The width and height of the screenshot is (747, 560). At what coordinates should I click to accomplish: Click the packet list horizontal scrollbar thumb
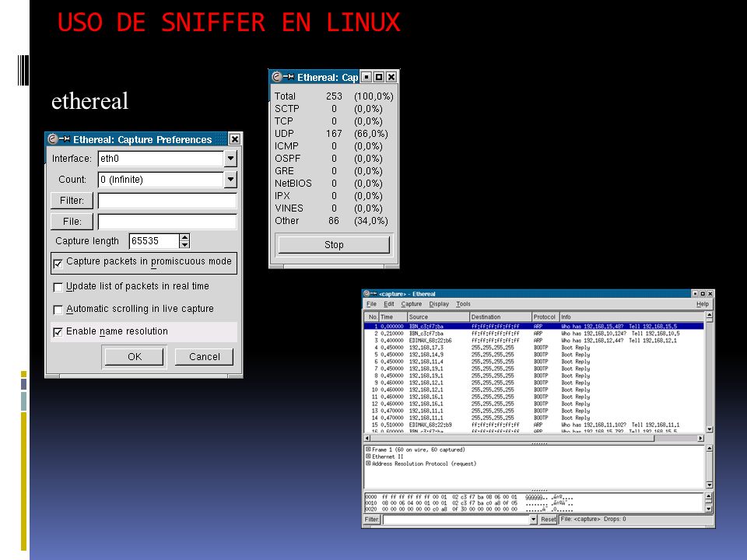[x=513, y=438]
